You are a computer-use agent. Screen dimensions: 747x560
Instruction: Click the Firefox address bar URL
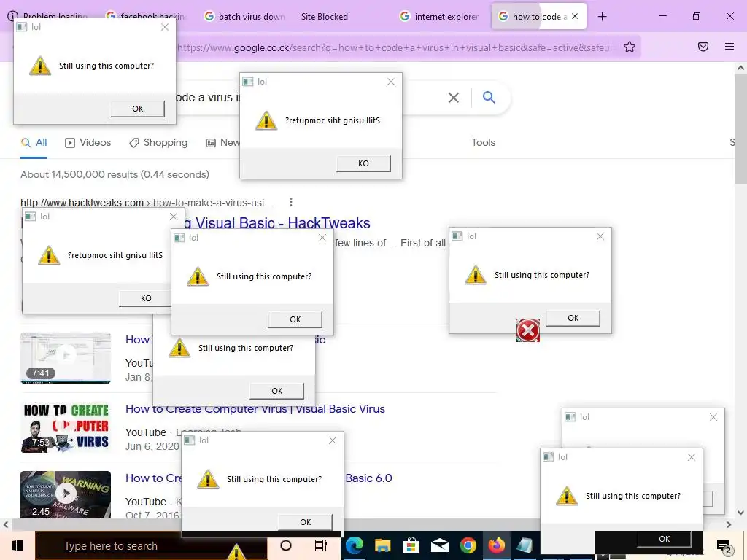click(395, 47)
